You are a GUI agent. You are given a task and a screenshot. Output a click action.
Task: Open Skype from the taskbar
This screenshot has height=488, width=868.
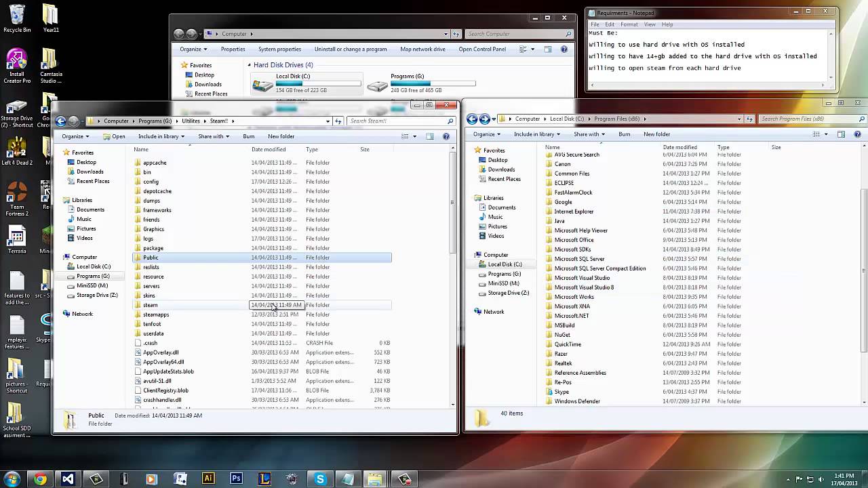point(320,479)
